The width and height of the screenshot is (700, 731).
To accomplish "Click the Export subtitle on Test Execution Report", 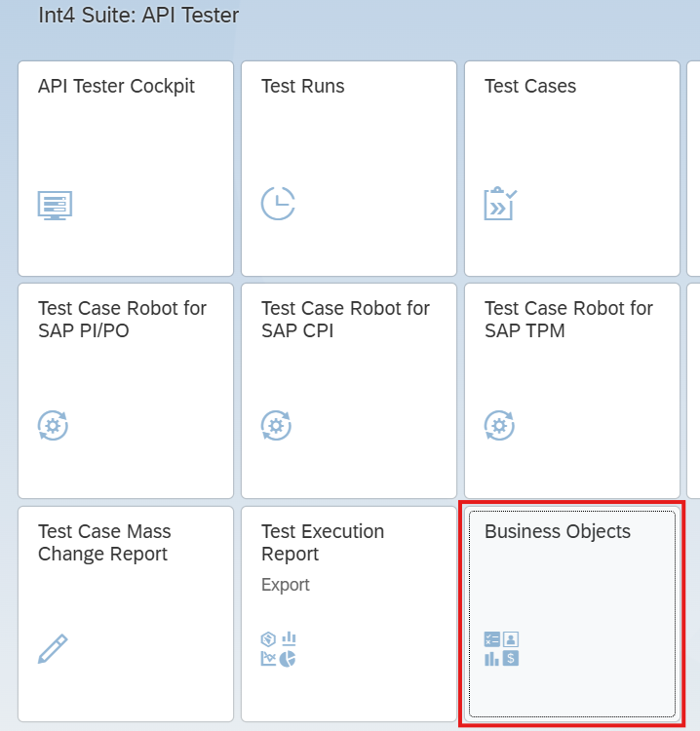I will point(285,585).
